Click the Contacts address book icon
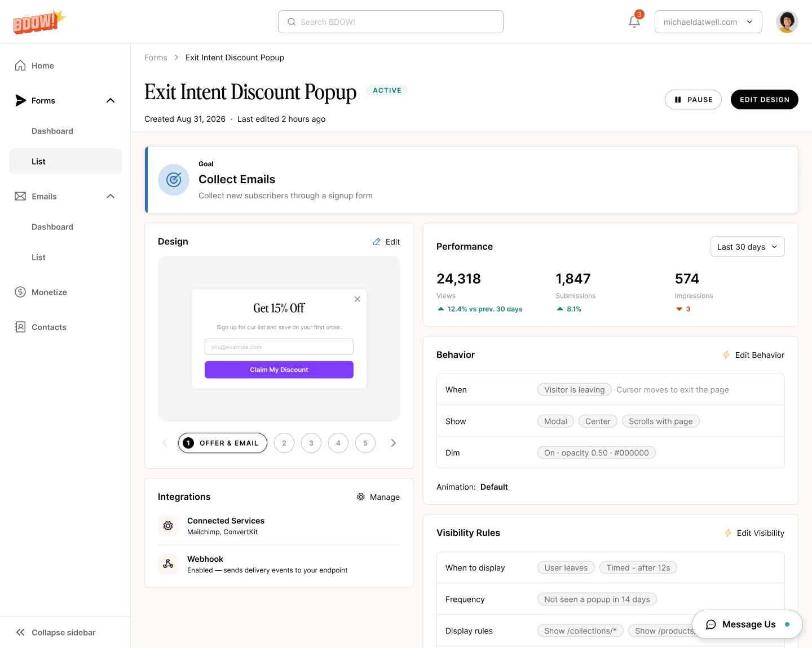Image resolution: width=812 pixels, height=648 pixels. 20,327
